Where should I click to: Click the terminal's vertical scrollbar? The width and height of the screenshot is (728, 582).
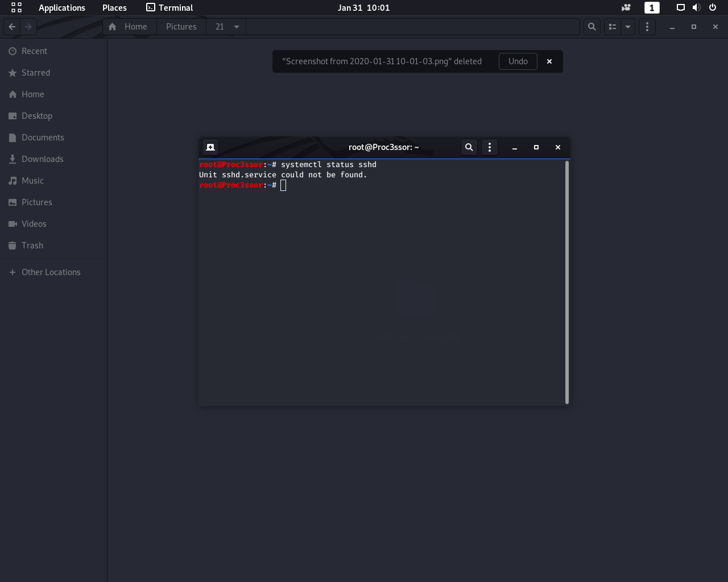tap(567, 282)
